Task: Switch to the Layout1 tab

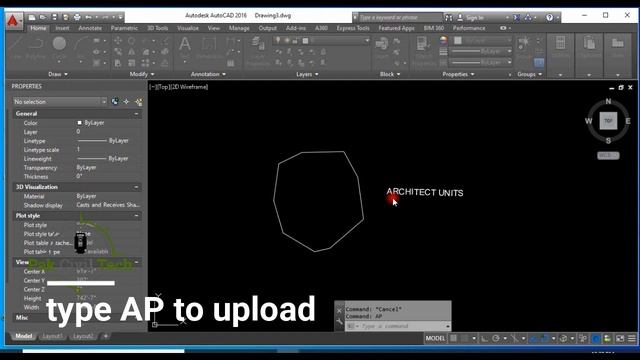Action: [x=52, y=336]
